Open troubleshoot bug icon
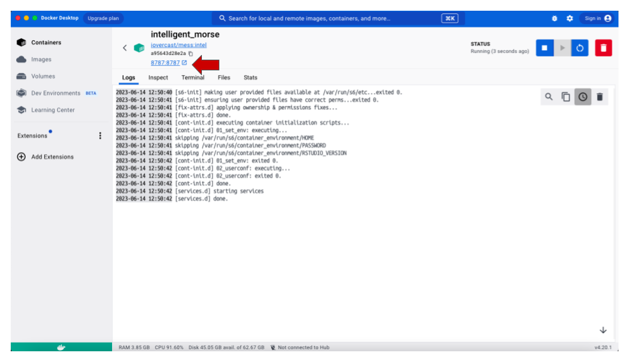644x362 pixels. tap(555, 19)
